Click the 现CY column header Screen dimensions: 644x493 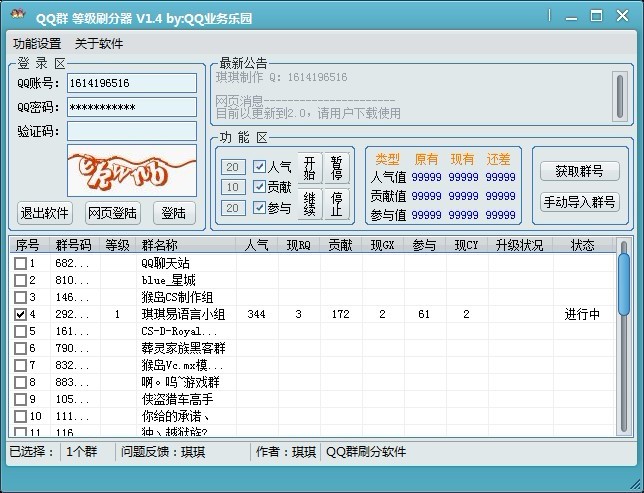[x=467, y=245]
